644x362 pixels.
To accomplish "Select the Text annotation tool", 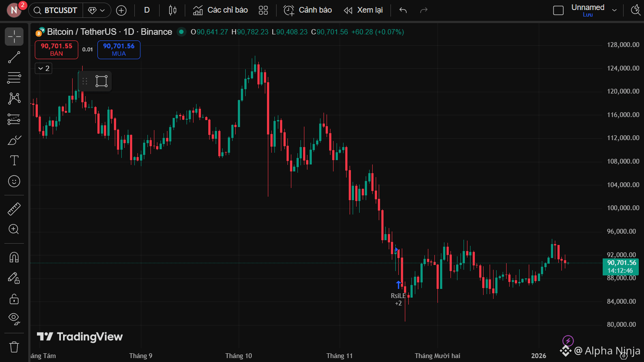I will [14, 161].
